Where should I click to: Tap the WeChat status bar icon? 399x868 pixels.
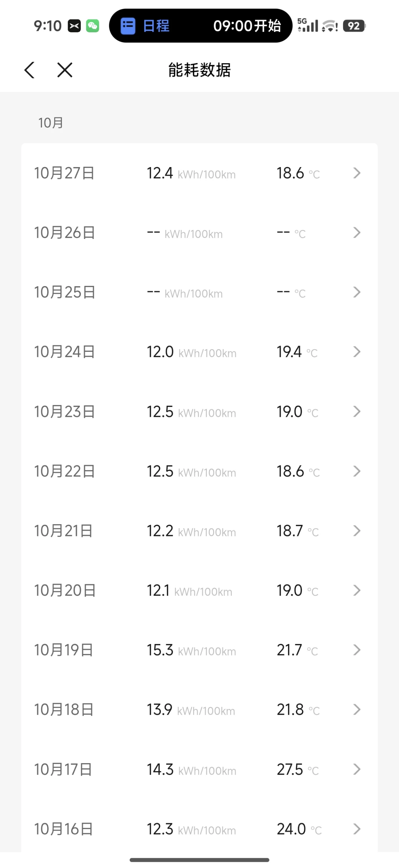[x=92, y=26]
